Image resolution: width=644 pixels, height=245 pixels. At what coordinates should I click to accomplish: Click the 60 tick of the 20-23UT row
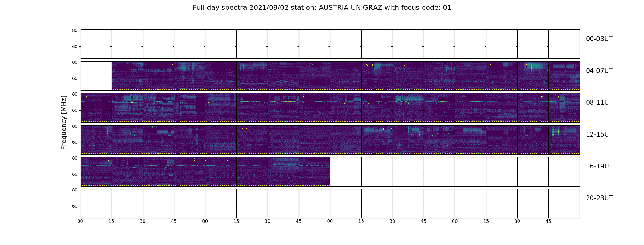pyautogui.click(x=75, y=206)
